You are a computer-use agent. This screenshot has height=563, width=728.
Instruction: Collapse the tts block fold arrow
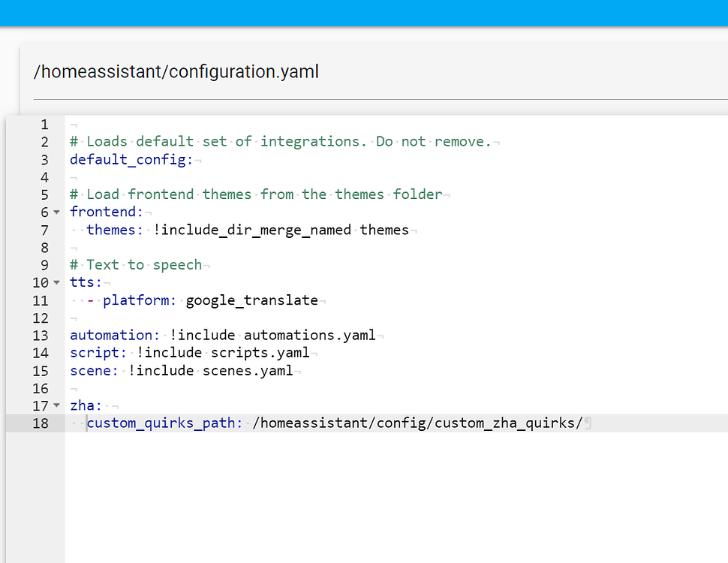pos(56,282)
